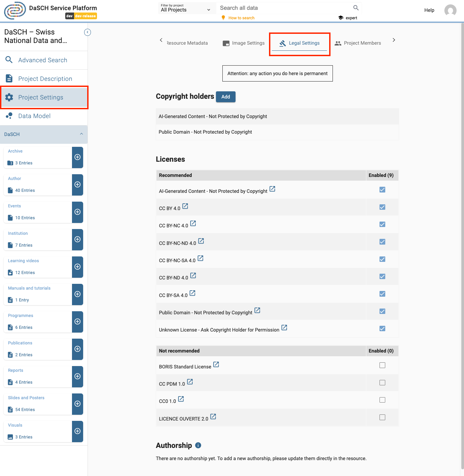464x476 pixels.
Task: Collapse the sidebar with the chevron circle
Action: click(x=88, y=32)
